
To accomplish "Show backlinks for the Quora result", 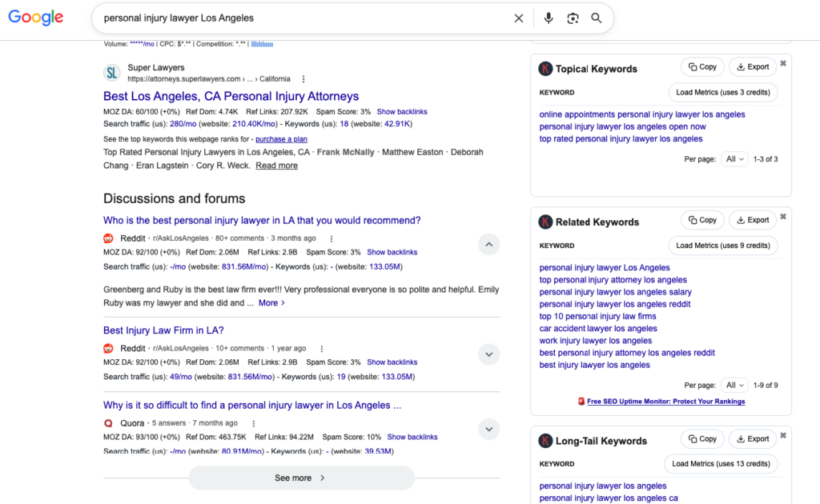I will [x=412, y=437].
